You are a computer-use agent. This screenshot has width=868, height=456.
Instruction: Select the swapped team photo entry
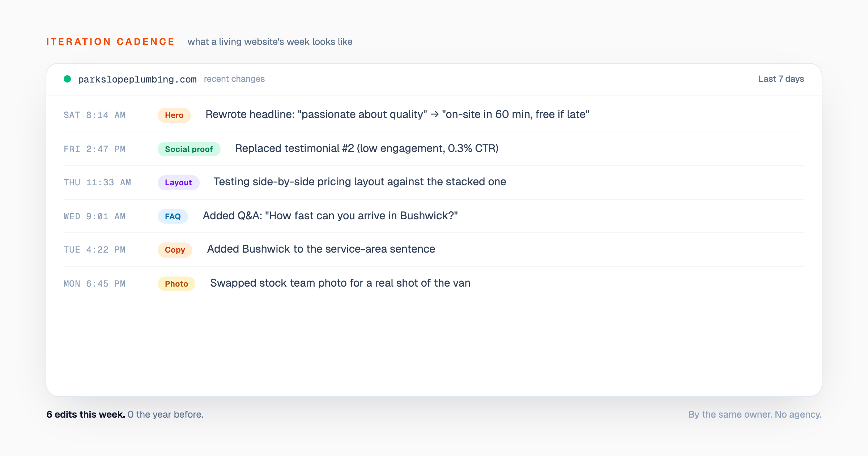[x=340, y=283]
